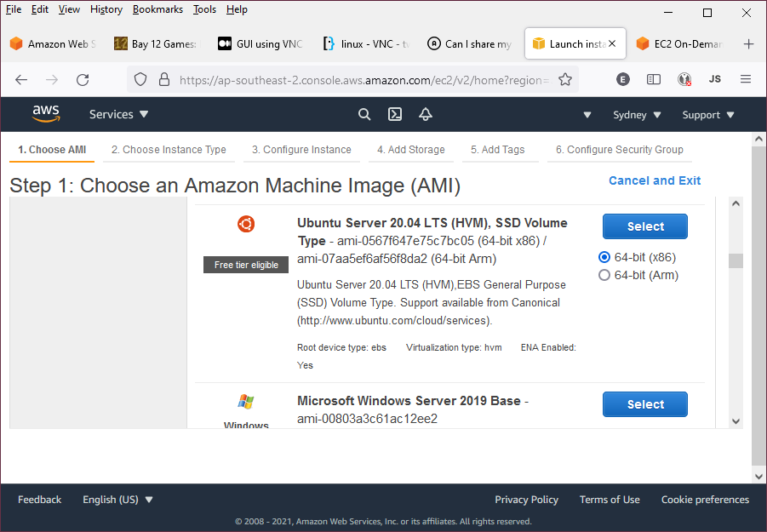This screenshot has width=767, height=532.
Task: Switch to EC2 On-Demand tab
Action: pos(681,44)
